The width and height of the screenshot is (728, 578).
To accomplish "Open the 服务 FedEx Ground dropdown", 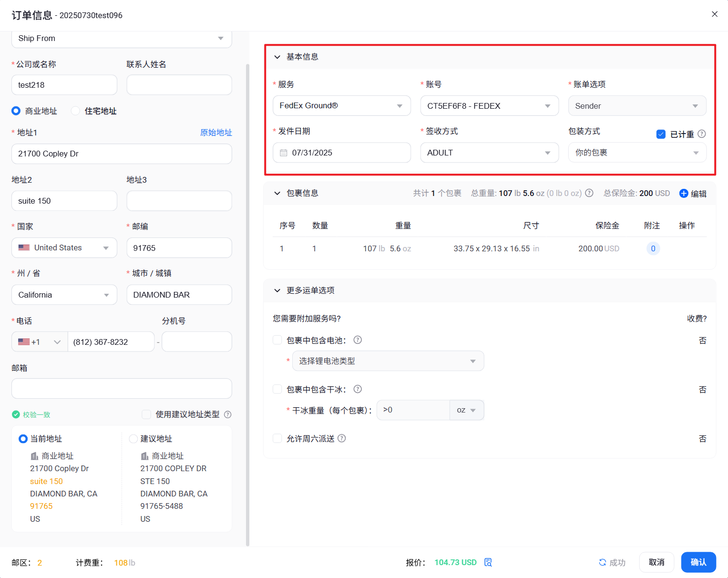I will tap(342, 106).
